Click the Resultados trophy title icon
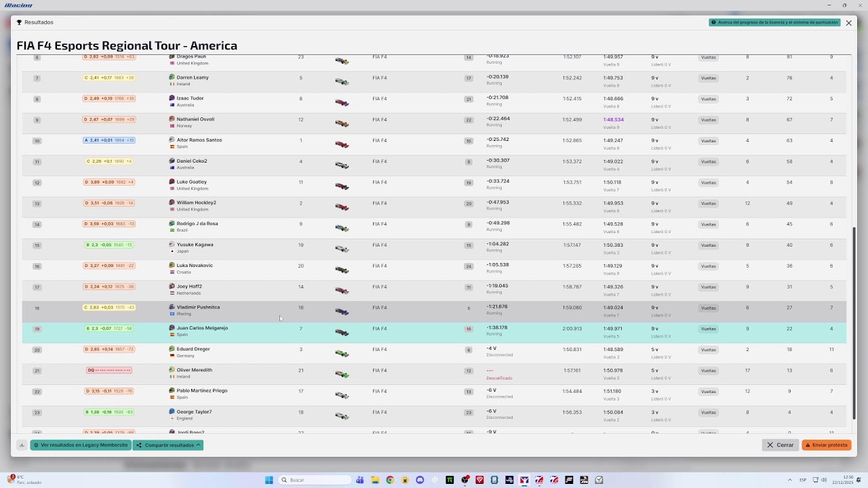 pos(20,22)
